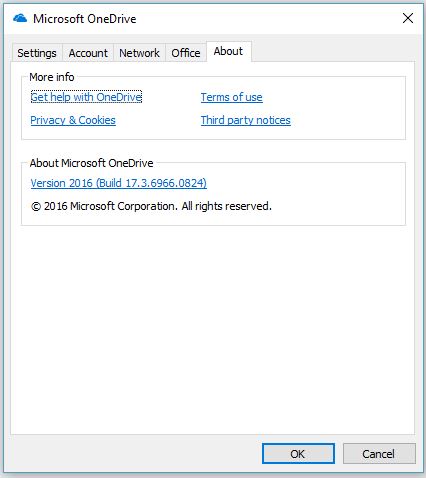Open the Privacy & Cookies link

73,120
